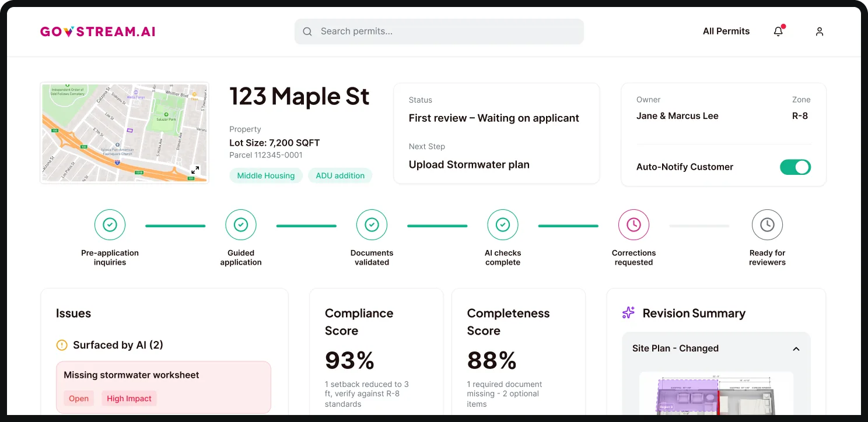
Task: Click the AI sparkle icon beside Revision Summary
Action: 627,313
